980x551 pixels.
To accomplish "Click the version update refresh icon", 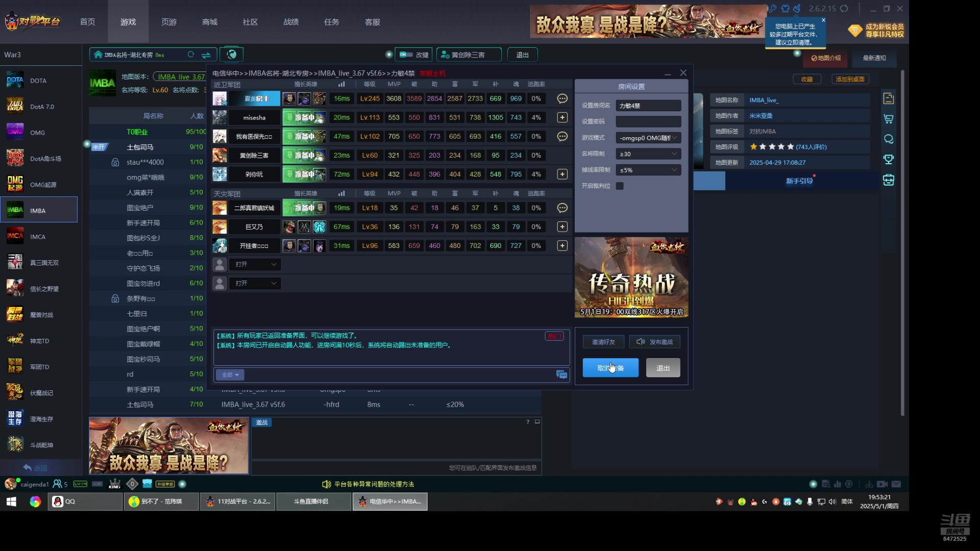I will [x=844, y=8].
